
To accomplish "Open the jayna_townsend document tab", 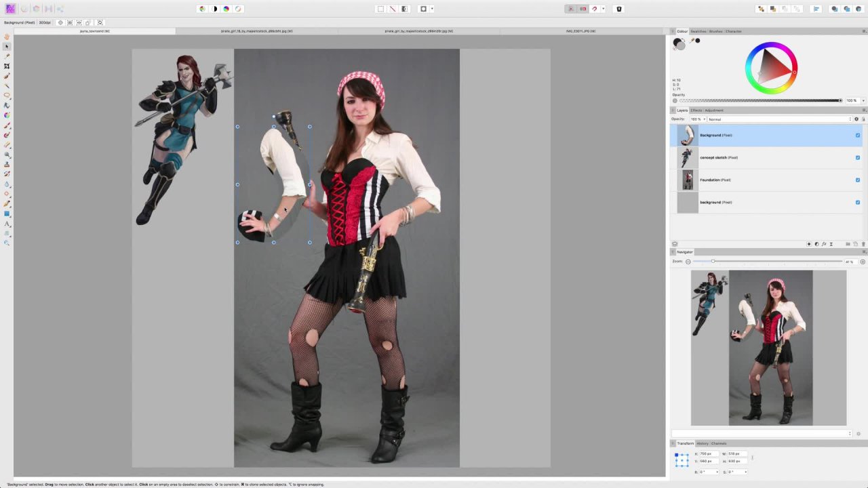I will click(95, 31).
